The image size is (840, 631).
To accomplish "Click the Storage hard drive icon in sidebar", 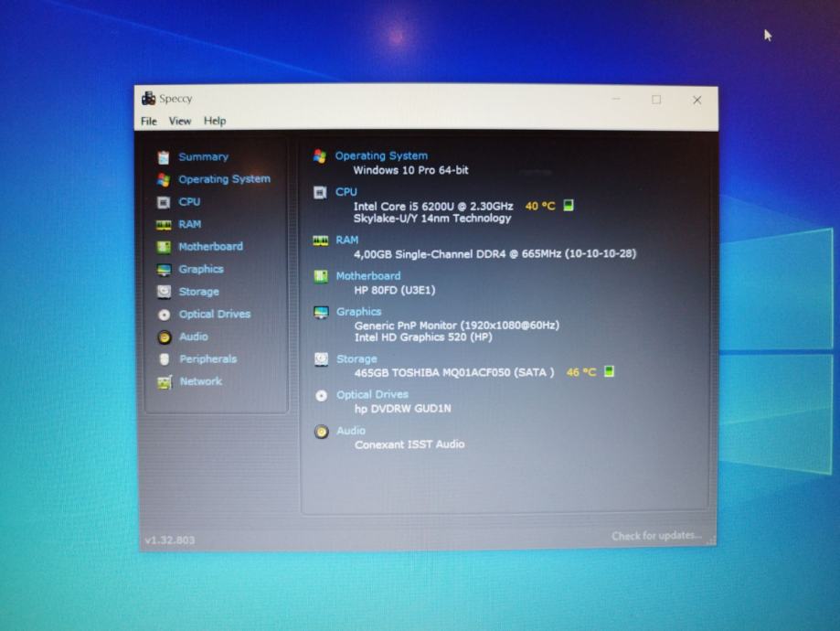I will pos(164,292).
